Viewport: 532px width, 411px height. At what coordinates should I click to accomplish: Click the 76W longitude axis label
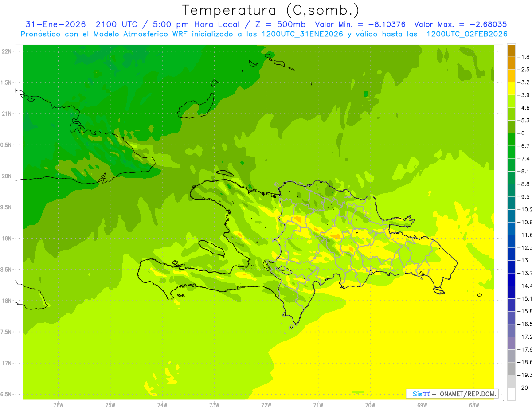pyautogui.click(x=58, y=405)
